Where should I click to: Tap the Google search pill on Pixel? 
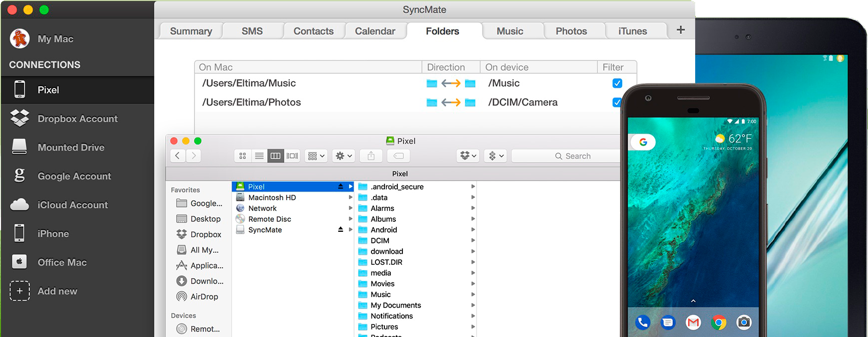pos(642,142)
